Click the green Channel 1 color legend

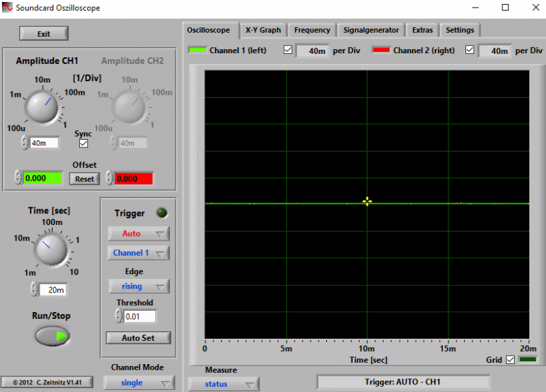pyautogui.click(x=197, y=50)
